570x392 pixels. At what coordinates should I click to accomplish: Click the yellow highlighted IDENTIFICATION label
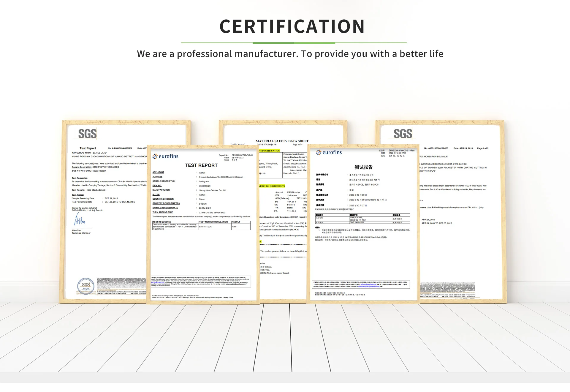tap(270, 151)
